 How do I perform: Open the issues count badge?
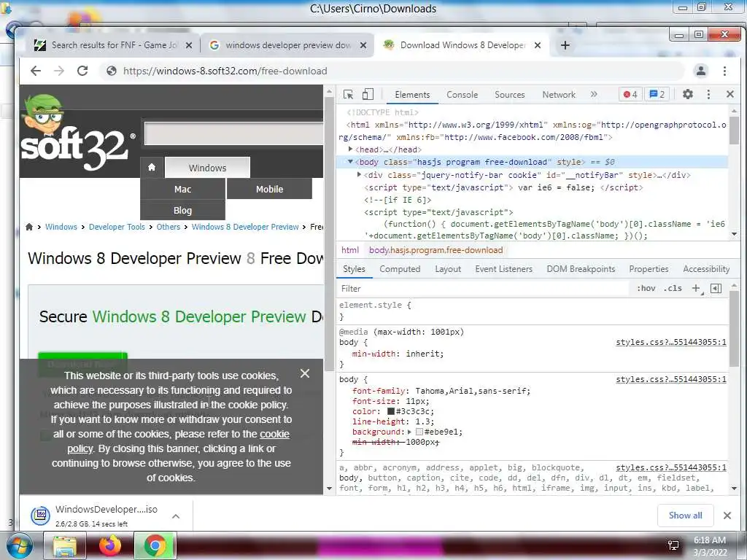point(657,94)
